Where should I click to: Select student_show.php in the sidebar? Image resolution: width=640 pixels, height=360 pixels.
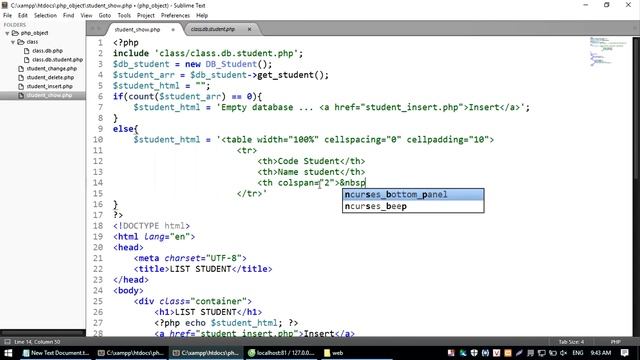(x=43, y=95)
